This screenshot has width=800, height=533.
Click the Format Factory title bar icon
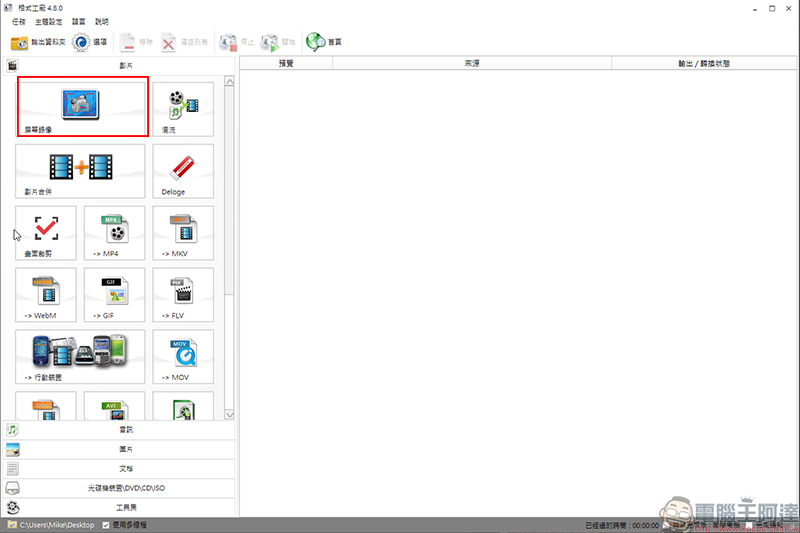(8, 8)
